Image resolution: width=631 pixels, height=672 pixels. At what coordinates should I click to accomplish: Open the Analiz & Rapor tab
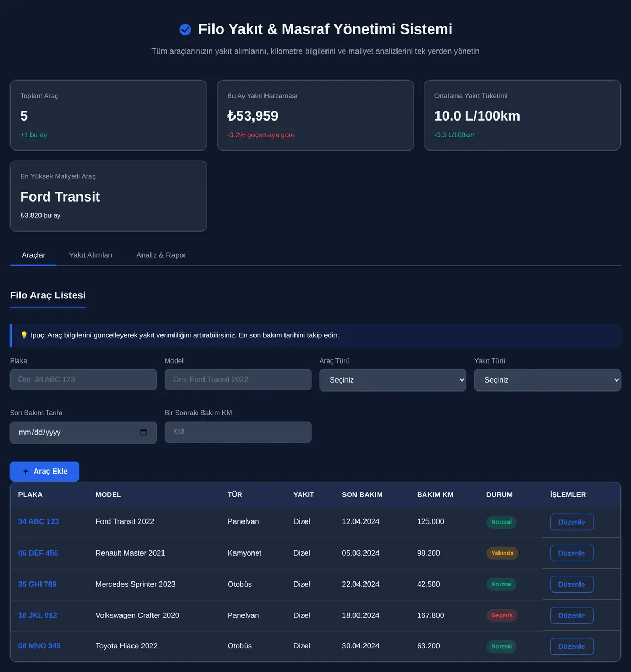tap(161, 255)
